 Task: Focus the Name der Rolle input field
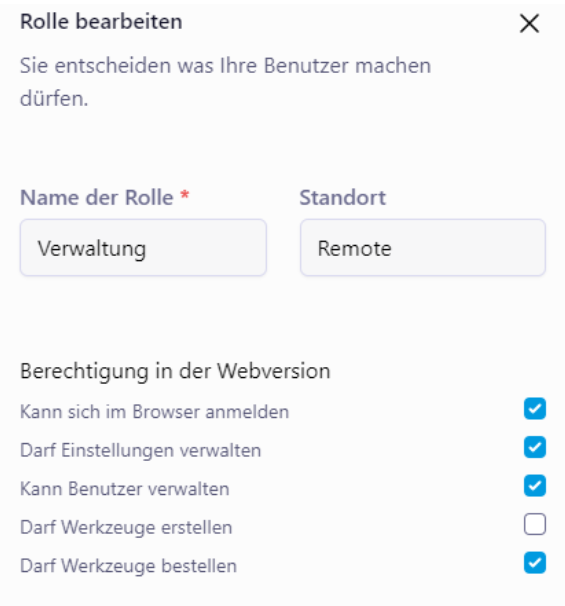point(143,247)
